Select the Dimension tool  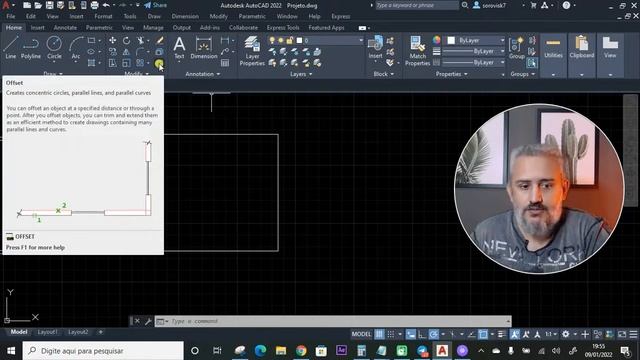(204, 48)
